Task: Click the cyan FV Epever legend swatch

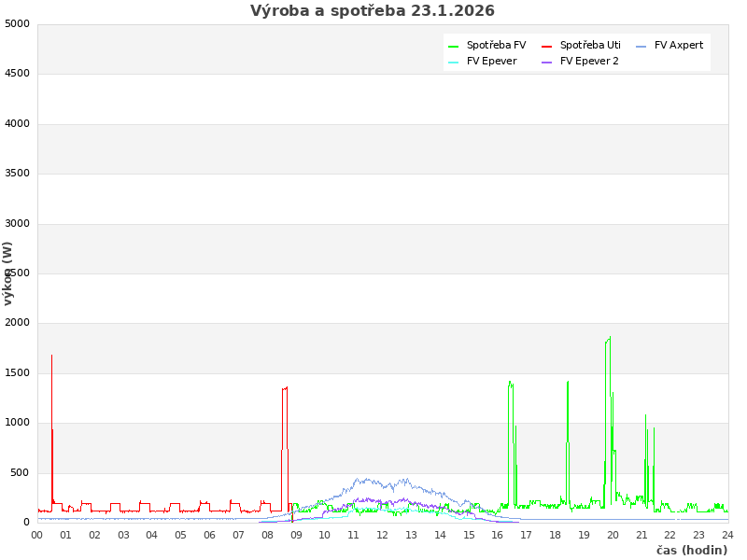Action: (x=453, y=62)
